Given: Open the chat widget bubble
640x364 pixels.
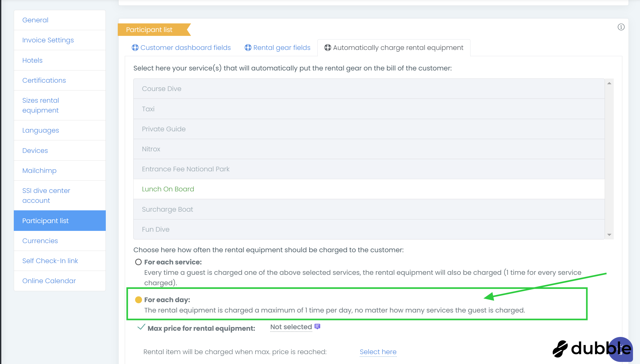Looking at the screenshot, I should pos(621,349).
